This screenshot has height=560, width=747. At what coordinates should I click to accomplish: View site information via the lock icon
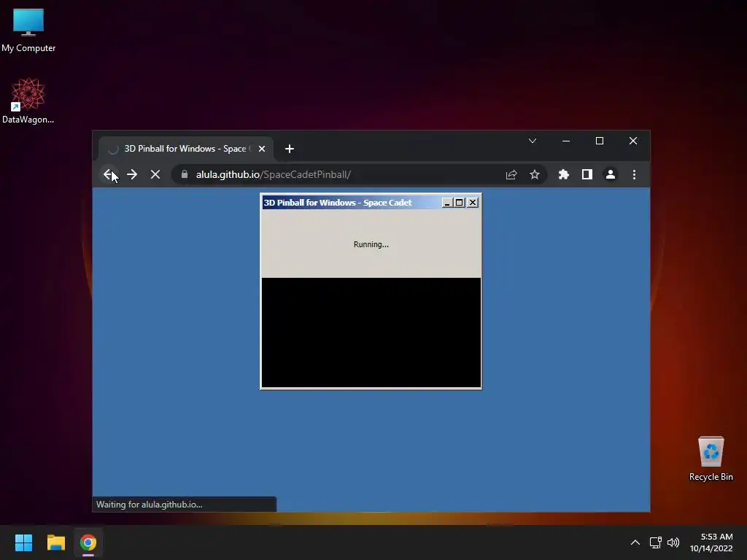[185, 174]
